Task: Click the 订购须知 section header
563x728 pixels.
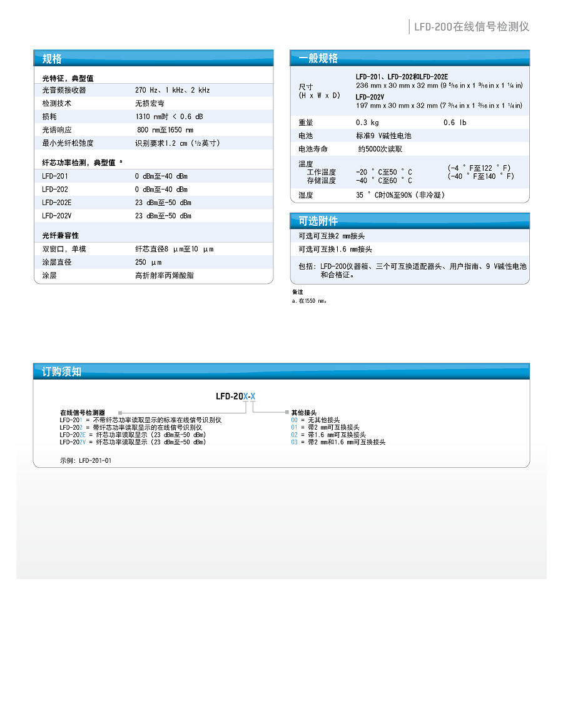Action: coord(61,372)
